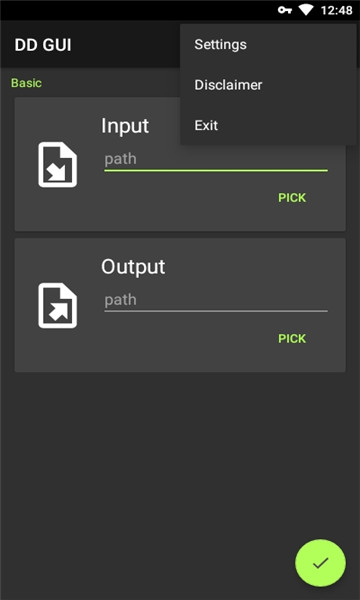Tap the green Basic section label
This screenshot has width=360, height=600.
coord(26,83)
